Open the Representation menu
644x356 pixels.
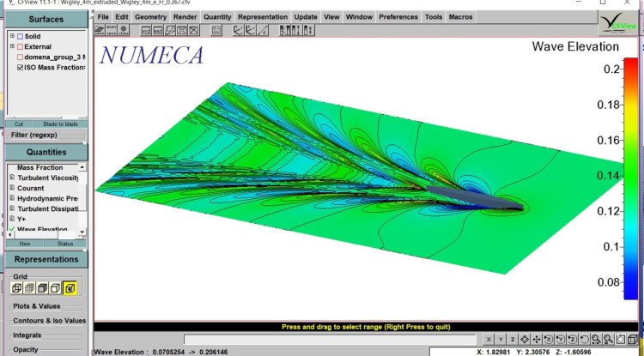(263, 17)
